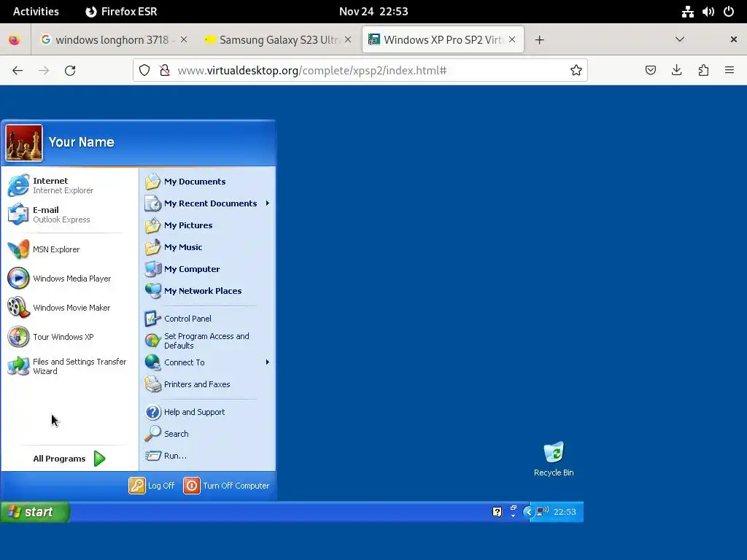Open Firefox extensions icon
Screen dimensions: 747x560
click(x=703, y=71)
